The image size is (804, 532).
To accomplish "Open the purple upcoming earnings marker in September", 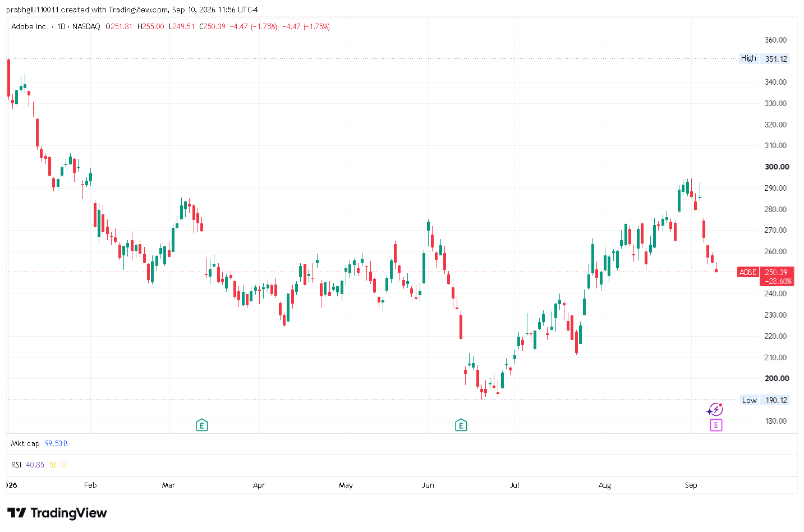I will [x=716, y=425].
